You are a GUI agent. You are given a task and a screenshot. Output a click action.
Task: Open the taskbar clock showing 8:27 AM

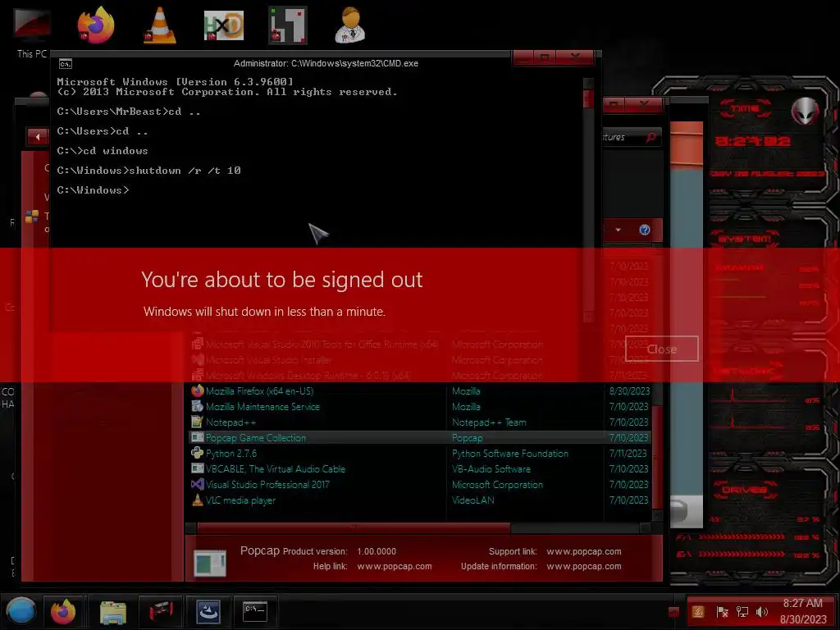coord(802,611)
